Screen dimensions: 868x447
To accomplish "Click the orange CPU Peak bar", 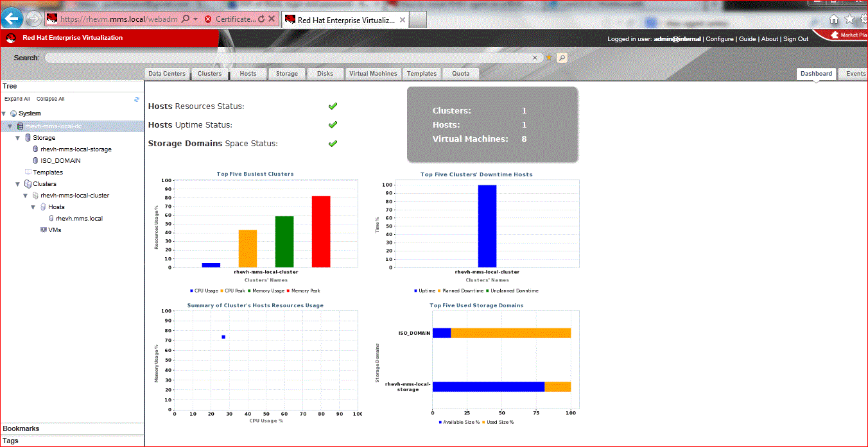I will point(248,249).
